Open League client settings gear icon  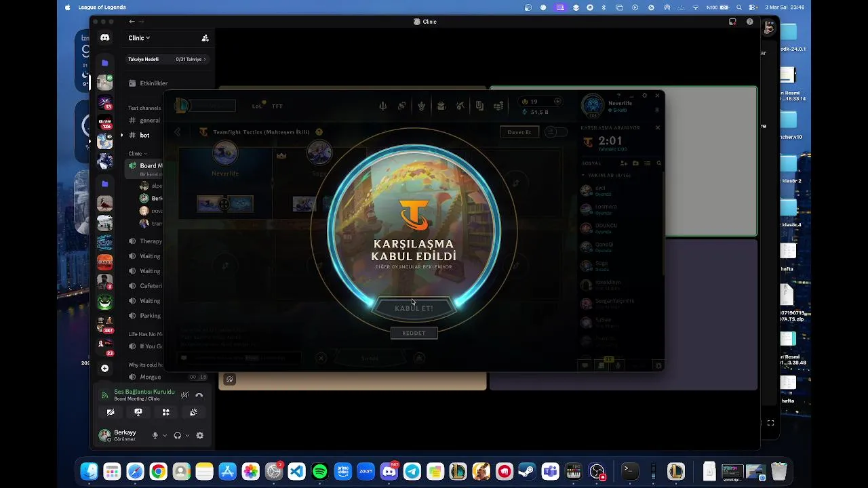644,96
